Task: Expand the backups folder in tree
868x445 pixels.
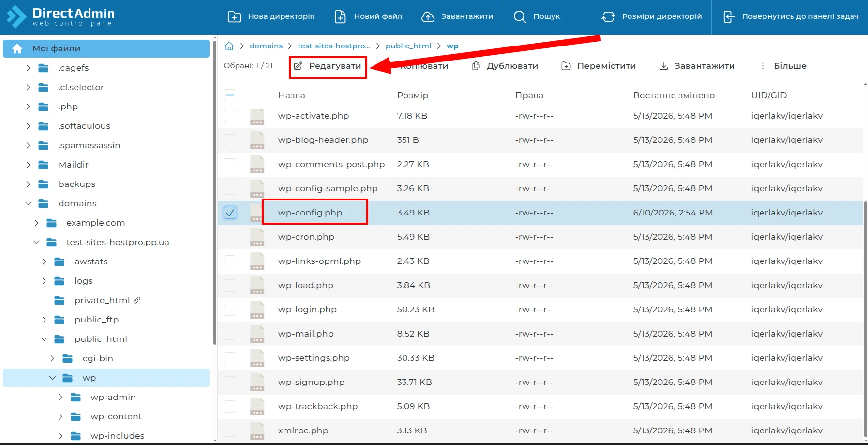Action: [x=28, y=184]
